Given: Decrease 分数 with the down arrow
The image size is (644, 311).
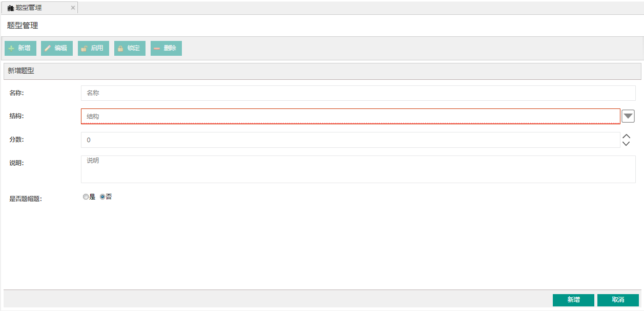Looking at the screenshot, I should click(626, 144).
